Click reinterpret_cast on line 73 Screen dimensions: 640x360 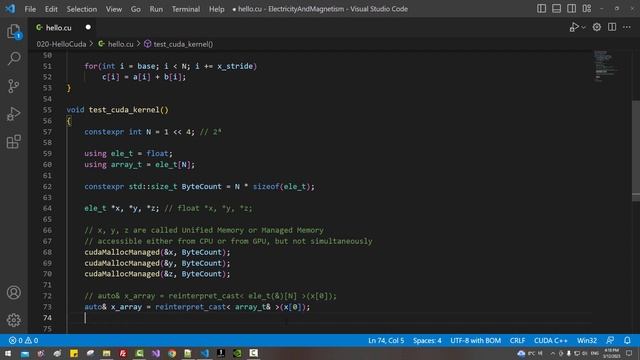(190, 307)
